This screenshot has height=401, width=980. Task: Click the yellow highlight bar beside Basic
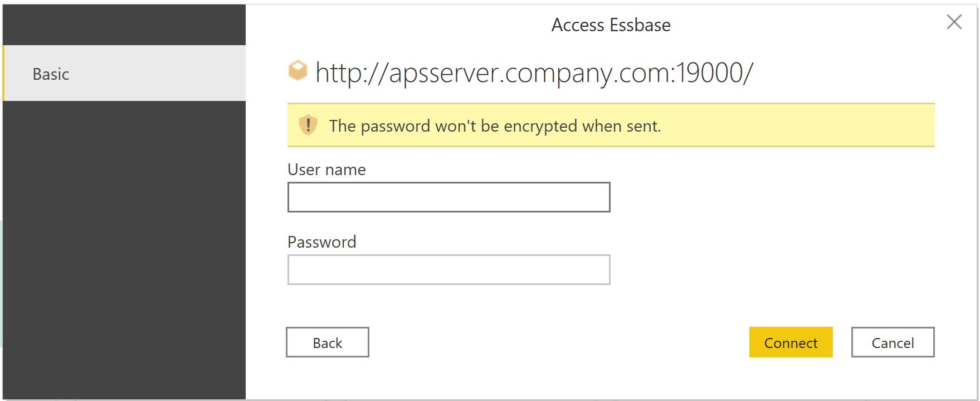2,73
